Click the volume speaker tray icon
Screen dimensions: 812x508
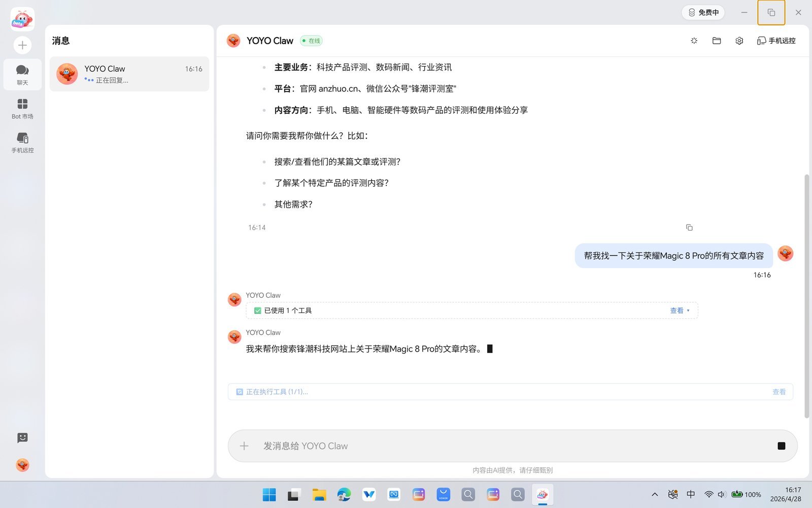pos(721,494)
